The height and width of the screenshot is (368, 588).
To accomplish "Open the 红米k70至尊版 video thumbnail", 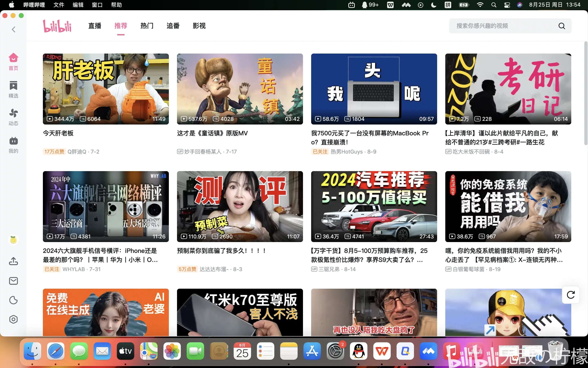I will [x=240, y=312].
